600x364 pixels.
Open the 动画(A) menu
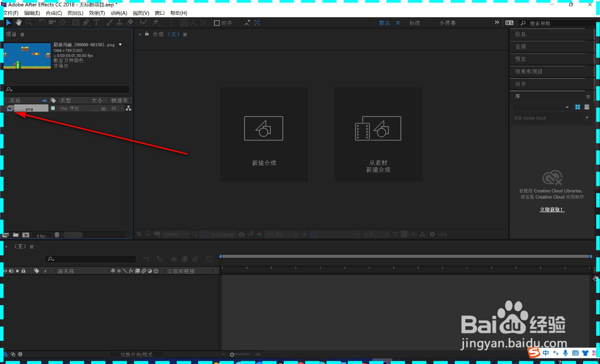[x=119, y=13]
